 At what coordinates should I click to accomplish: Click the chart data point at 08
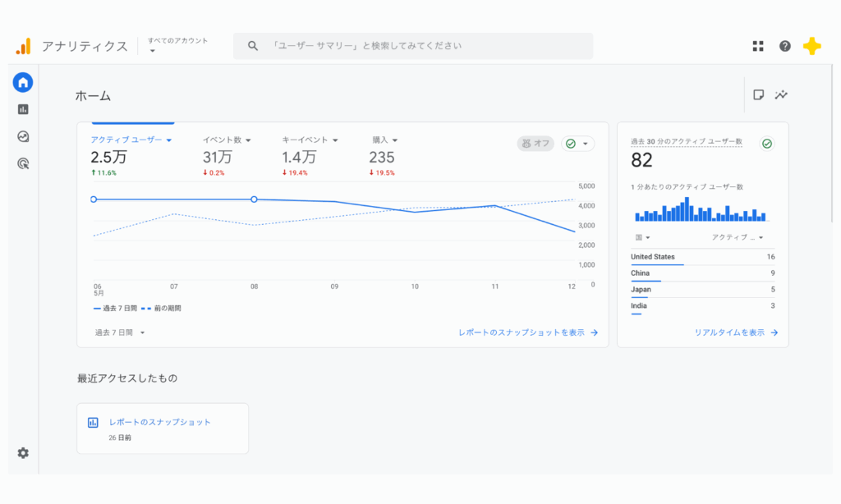255,199
